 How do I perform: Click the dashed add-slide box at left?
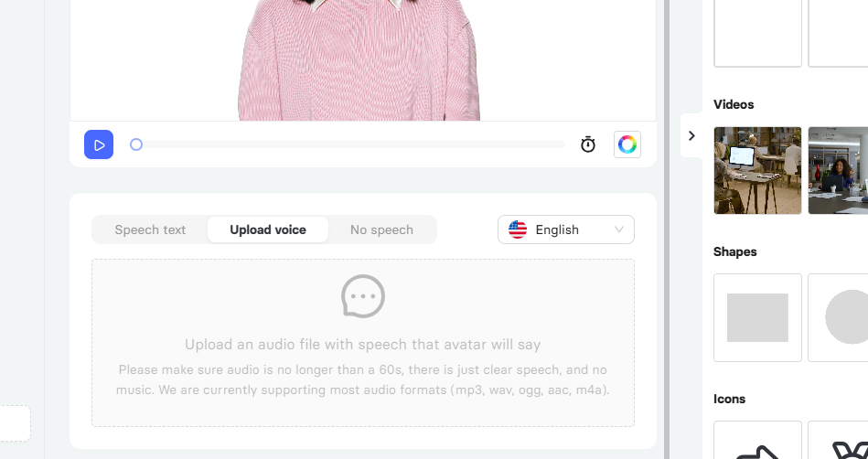click(15, 423)
